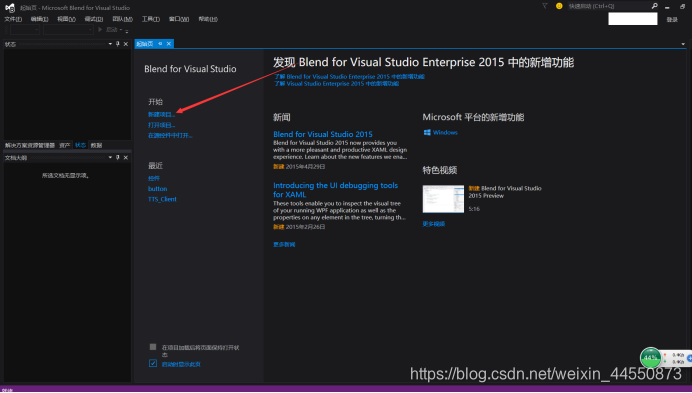Click the Windows platform link
The image size is (692, 393).
[445, 132]
